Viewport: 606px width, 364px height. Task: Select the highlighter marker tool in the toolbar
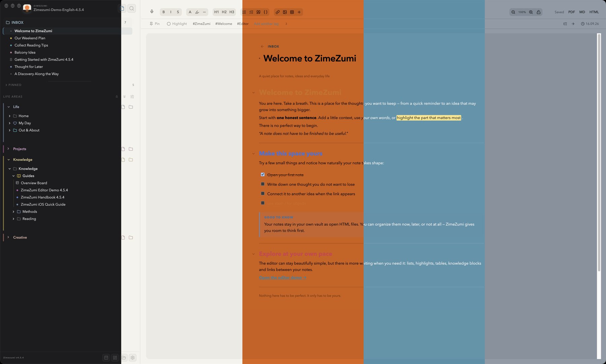point(197,12)
